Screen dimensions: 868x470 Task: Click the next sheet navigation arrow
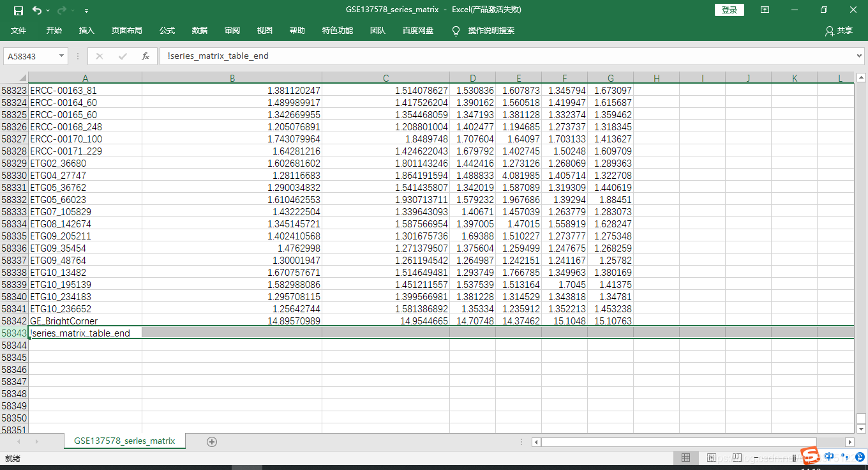click(x=36, y=441)
